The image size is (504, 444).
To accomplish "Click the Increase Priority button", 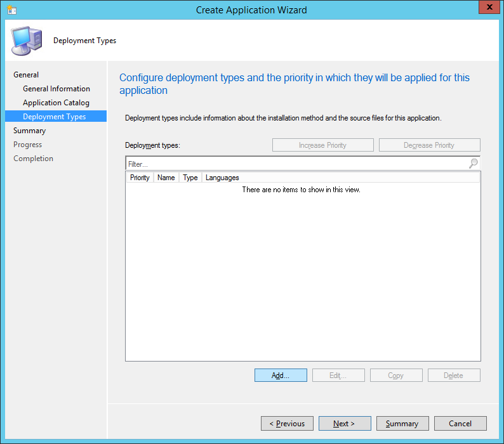I will [322, 145].
